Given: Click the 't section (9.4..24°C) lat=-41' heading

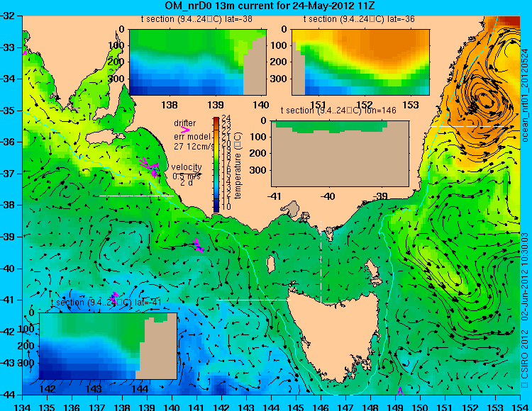Looking at the screenshot, I should pos(106,303).
